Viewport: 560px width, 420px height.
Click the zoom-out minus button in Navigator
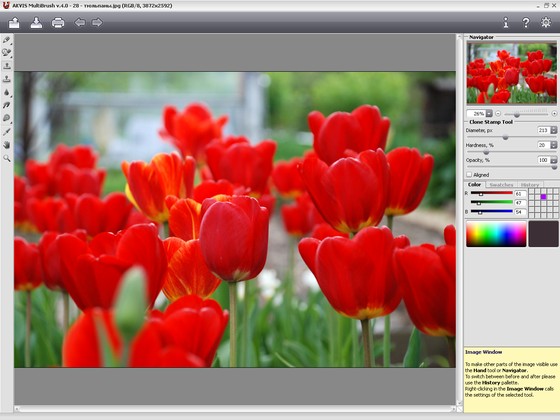click(x=498, y=114)
